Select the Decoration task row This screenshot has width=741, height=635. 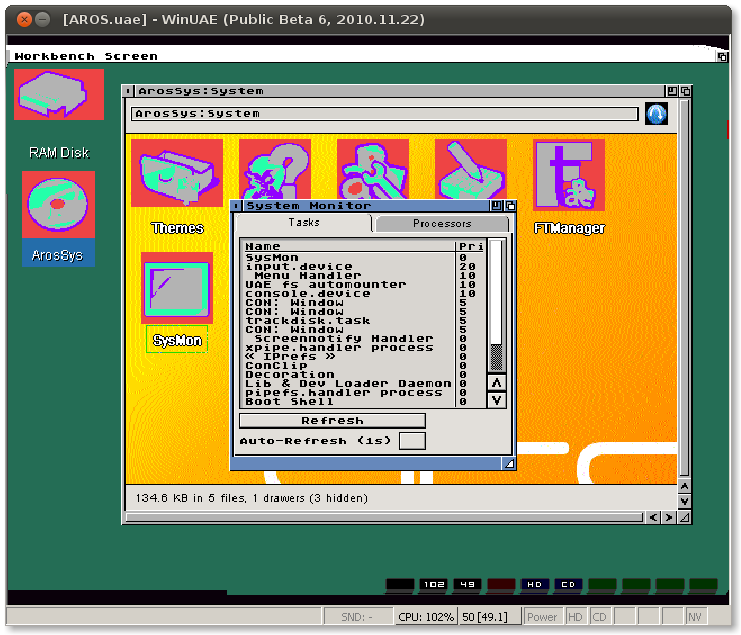[363, 375]
